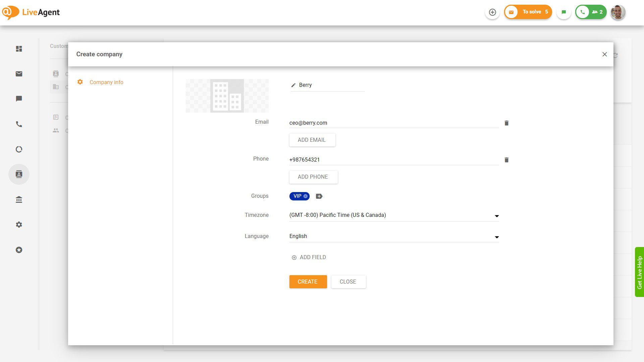
Task: Open the Tickets mail icon in sidebar
Action: [19, 74]
